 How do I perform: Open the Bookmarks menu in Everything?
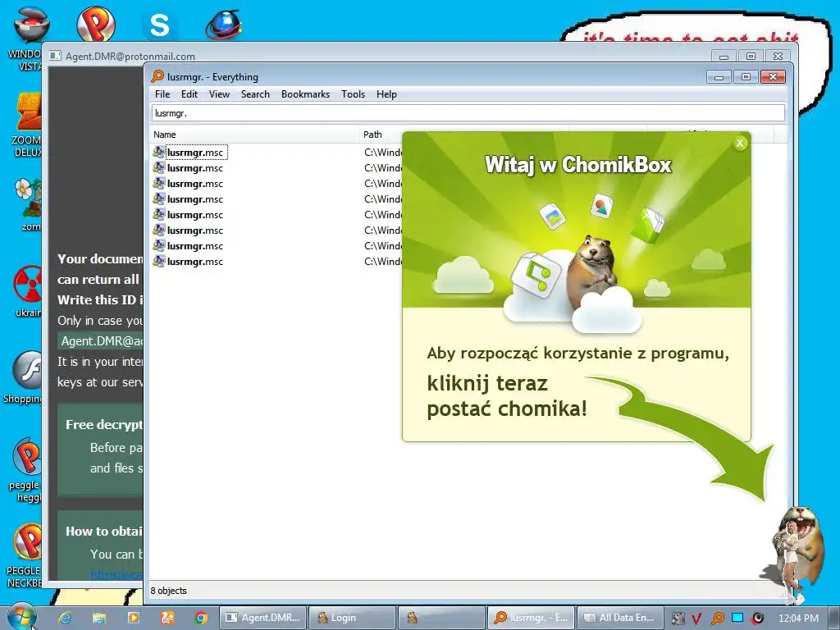point(305,94)
